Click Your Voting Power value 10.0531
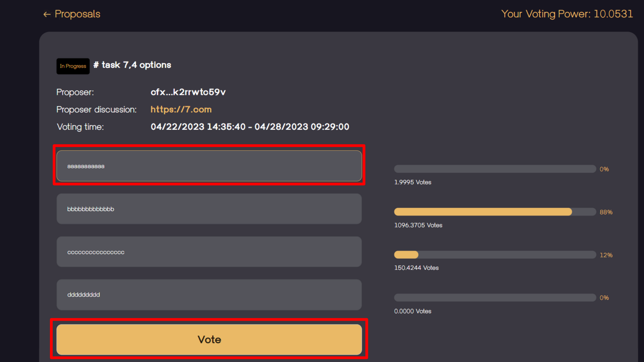The image size is (644, 362). (613, 14)
